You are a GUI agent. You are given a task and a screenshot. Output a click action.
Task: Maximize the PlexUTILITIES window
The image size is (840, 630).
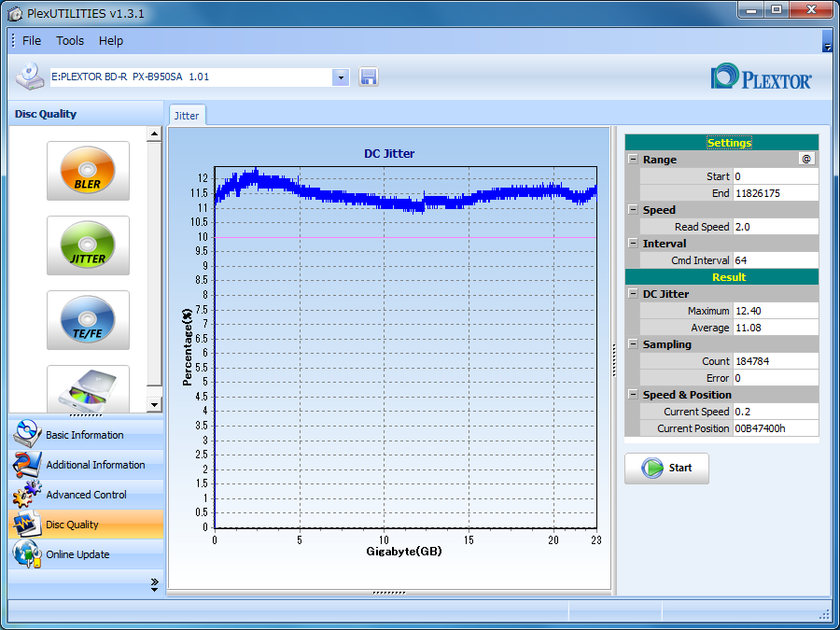pos(777,9)
